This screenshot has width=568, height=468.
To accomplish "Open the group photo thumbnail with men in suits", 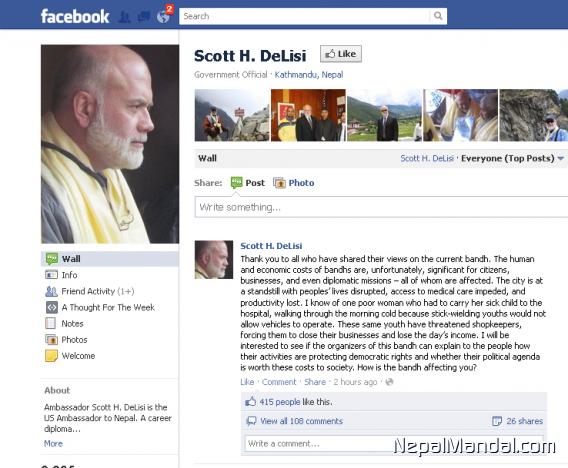I will pyautogui.click(x=308, y=115).
